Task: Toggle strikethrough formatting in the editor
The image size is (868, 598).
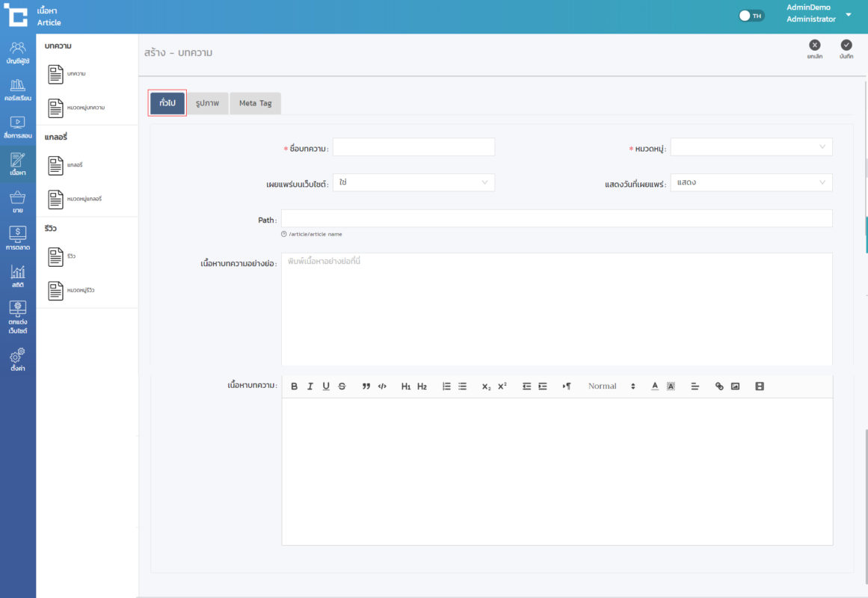Action: click(342, 386)
